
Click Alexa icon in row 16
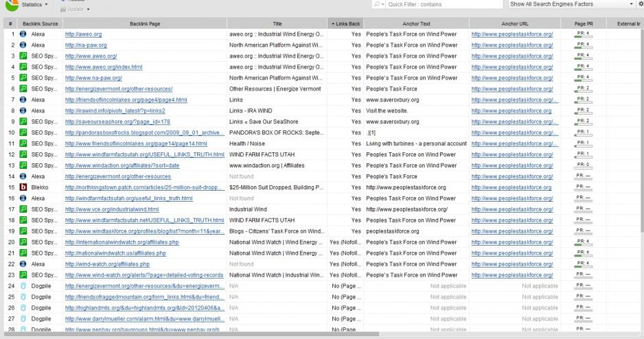click(23, 198)
